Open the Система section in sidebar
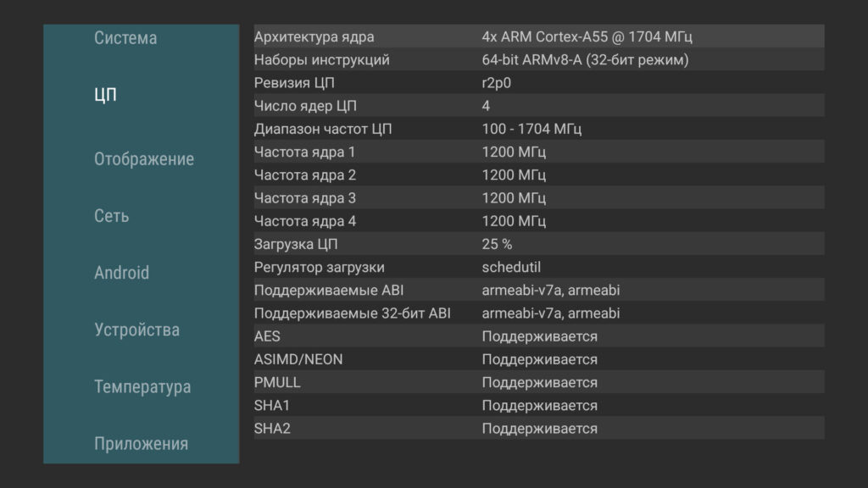868x488 pixels. tap(125, 38)
